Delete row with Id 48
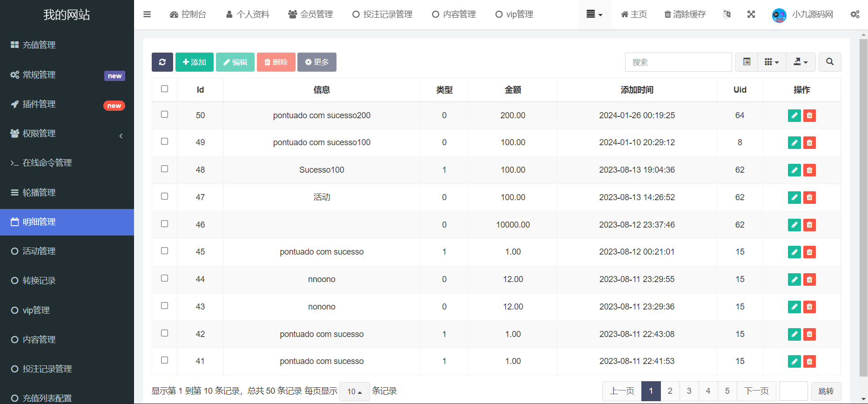 810,170
